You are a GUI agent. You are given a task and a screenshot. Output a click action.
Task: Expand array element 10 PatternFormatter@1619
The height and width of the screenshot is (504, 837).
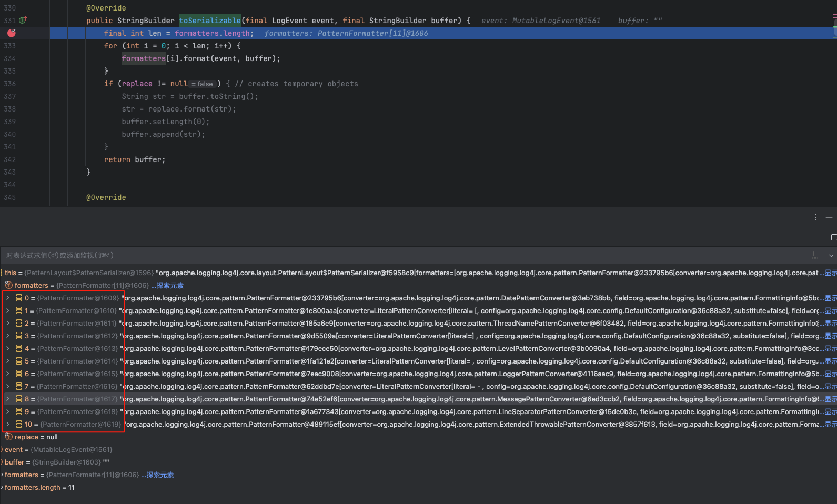click(x=8, y=425)
